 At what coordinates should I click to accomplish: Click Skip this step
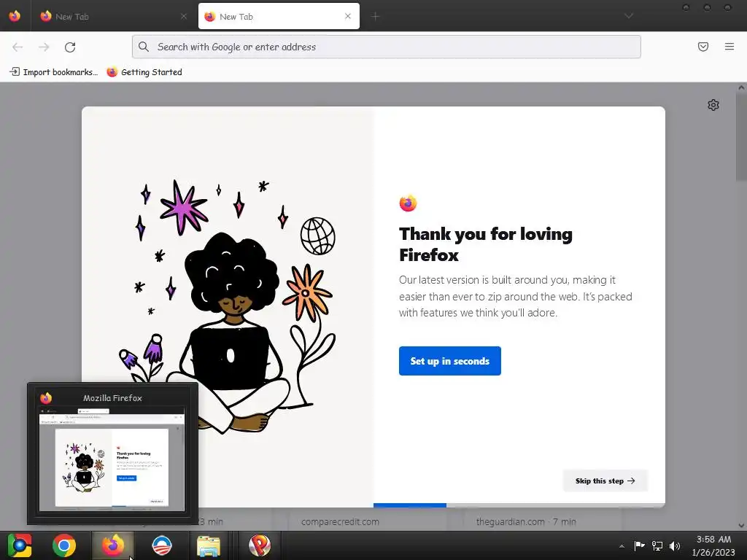(605, 481)
